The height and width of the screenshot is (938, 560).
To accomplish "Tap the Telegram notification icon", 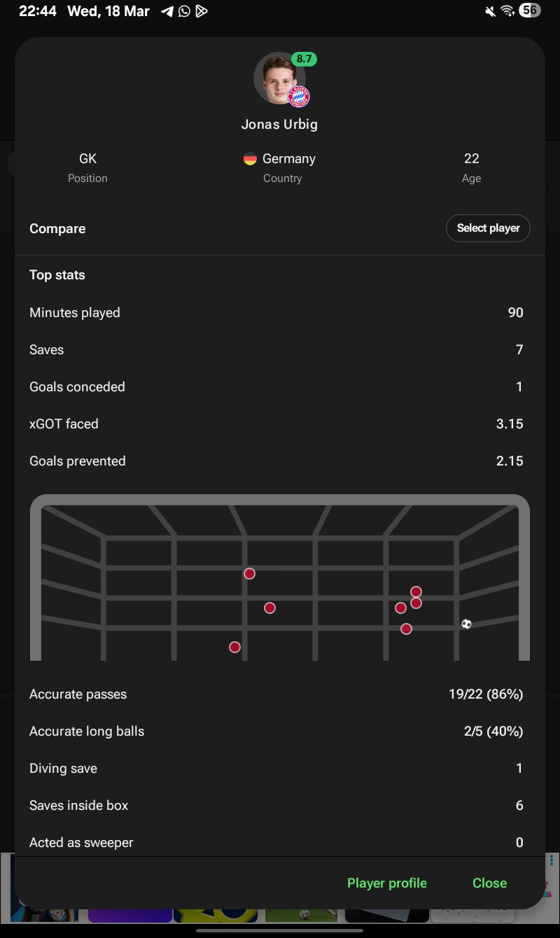I will [x=167, y=11].
